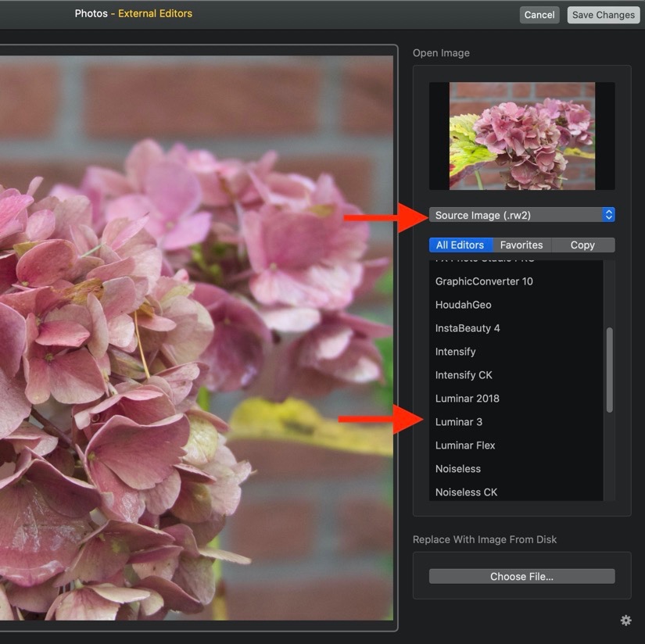
Task: Open the Source Image (.rw2) dropdown
Action: [x=521, y=215]
